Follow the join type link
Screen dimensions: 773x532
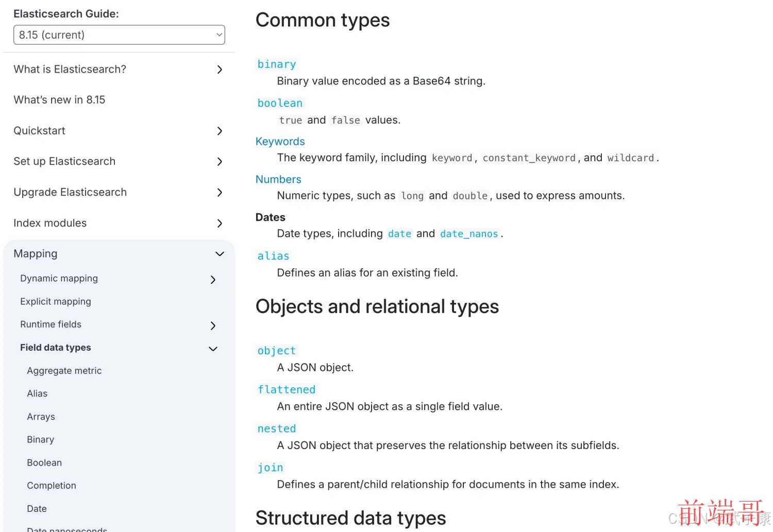[270, 468]
